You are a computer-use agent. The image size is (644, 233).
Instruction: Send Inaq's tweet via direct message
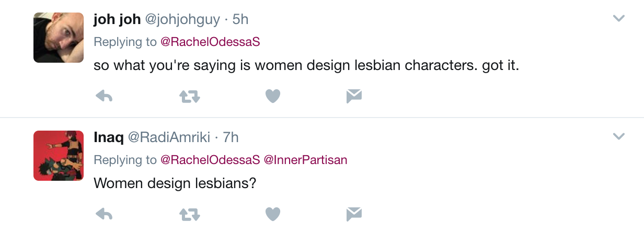pyautogui.click(x=354, y=214)
